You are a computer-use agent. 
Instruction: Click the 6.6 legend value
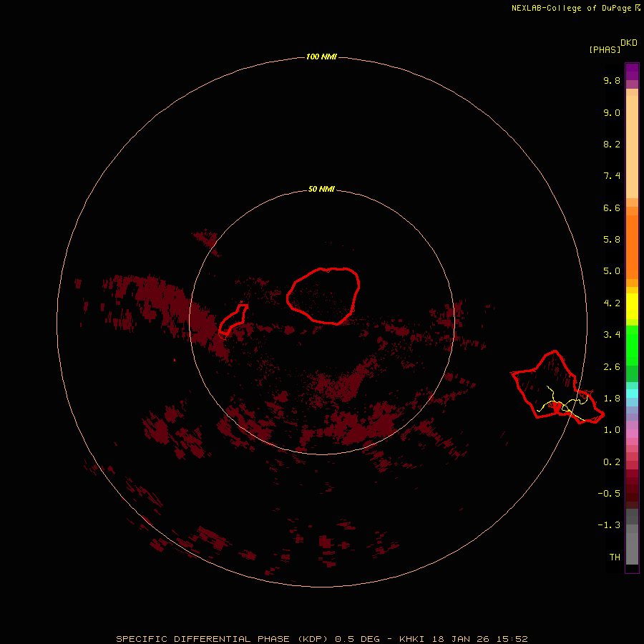612,208
